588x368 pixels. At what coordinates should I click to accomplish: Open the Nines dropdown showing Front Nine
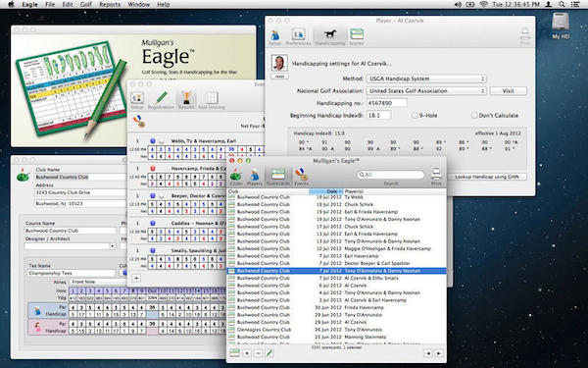coord(97,282)
